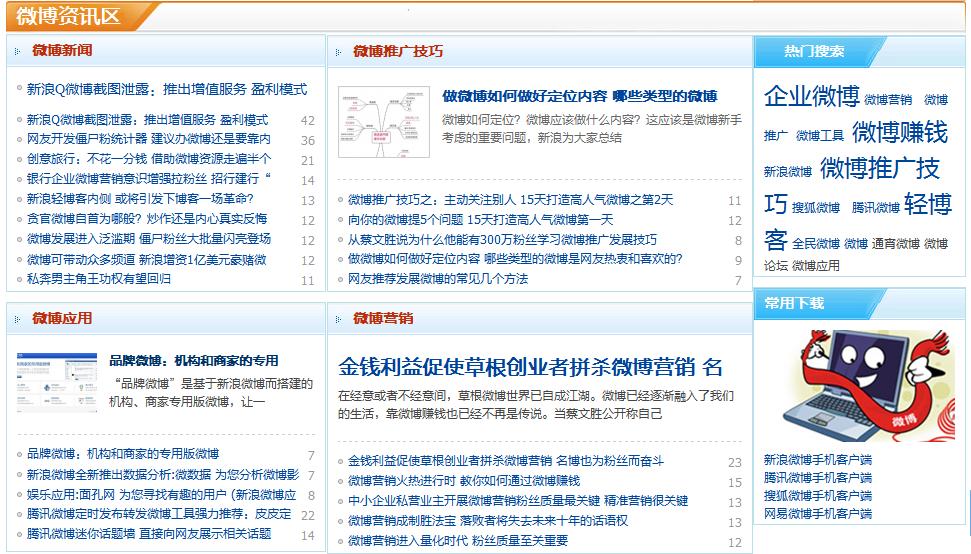Viewport: 971px width, 554px height.
Task: Open article 腾讯微博定时发布转发微博工具
Action: click(x=159, y=514)
